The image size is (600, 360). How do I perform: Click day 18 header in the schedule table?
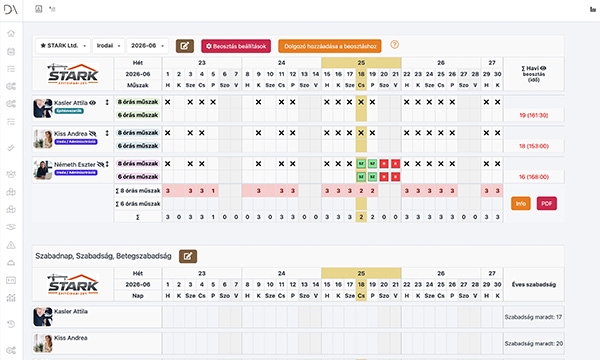[x=361, y=74]
